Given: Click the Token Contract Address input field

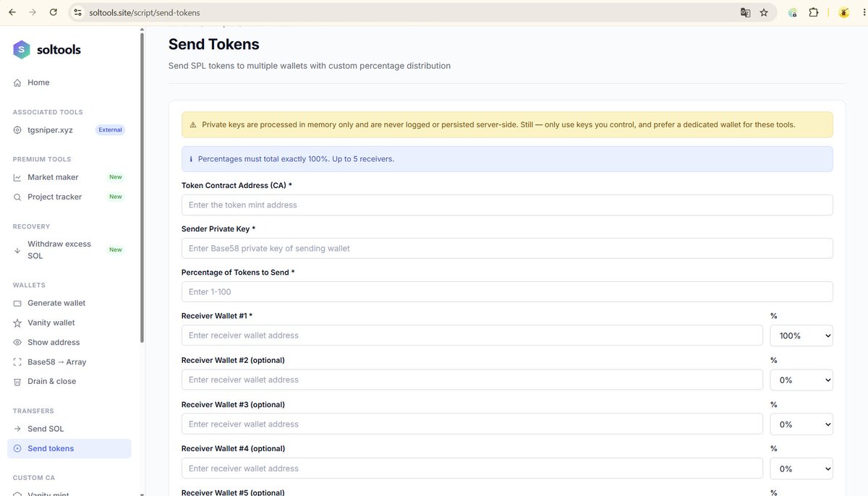Looking at the screenshot, I should point(507,205).
